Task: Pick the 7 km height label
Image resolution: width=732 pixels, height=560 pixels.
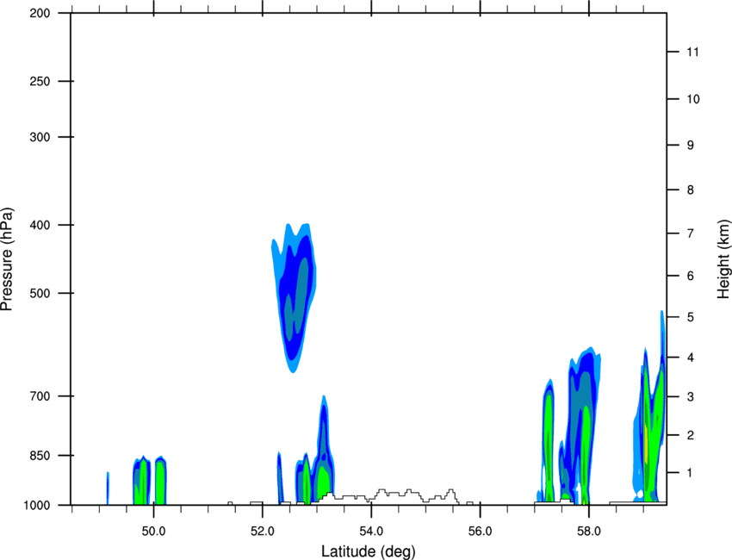Action: 691,233
